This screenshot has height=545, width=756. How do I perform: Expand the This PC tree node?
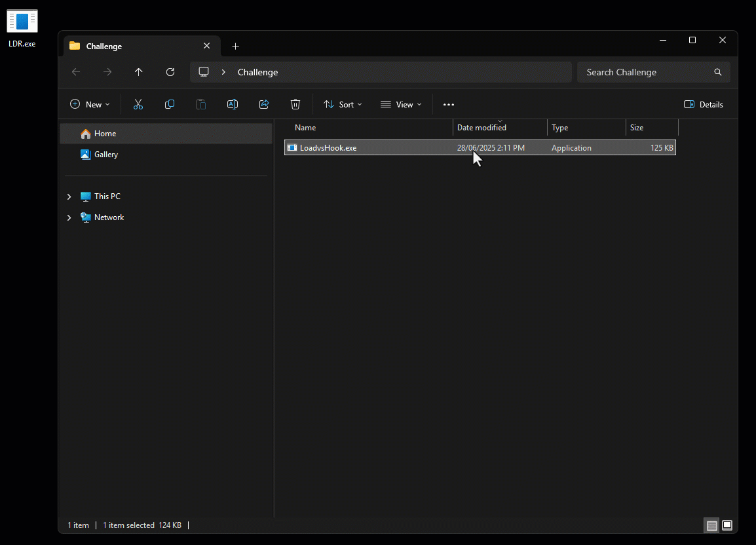(69, 197)
